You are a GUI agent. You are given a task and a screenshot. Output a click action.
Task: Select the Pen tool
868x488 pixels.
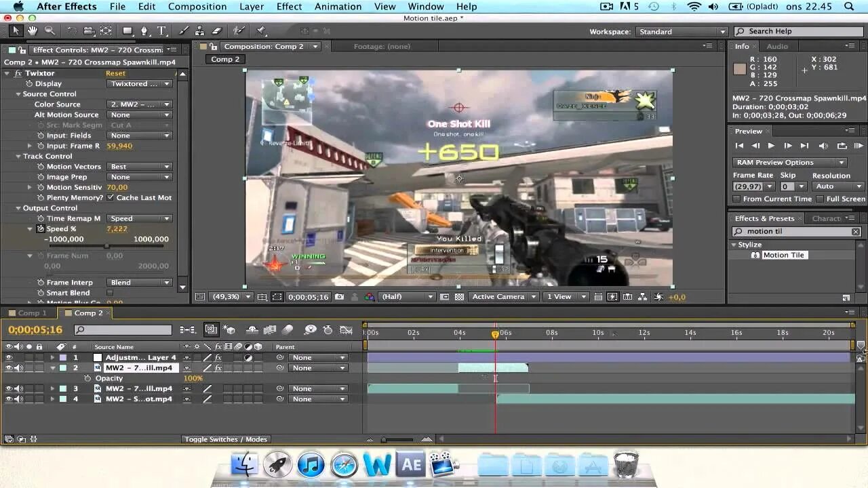tap(144, 31)
